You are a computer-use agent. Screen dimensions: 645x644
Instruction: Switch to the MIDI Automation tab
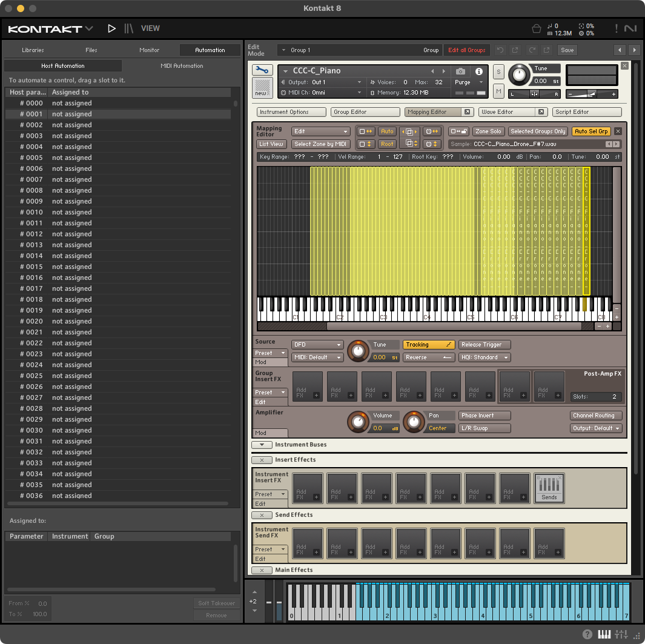point(182,66)
